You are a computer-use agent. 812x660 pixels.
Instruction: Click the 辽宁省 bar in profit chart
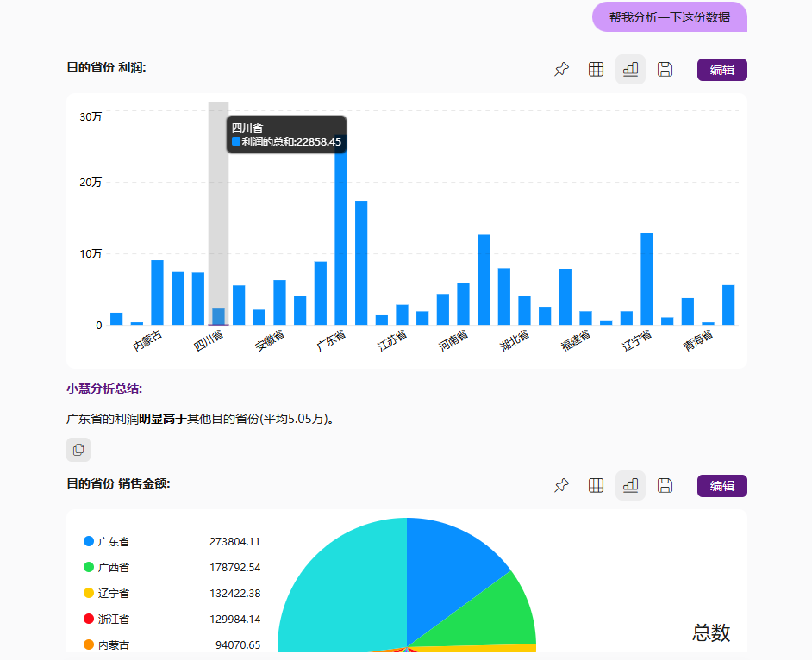[646, 279]
